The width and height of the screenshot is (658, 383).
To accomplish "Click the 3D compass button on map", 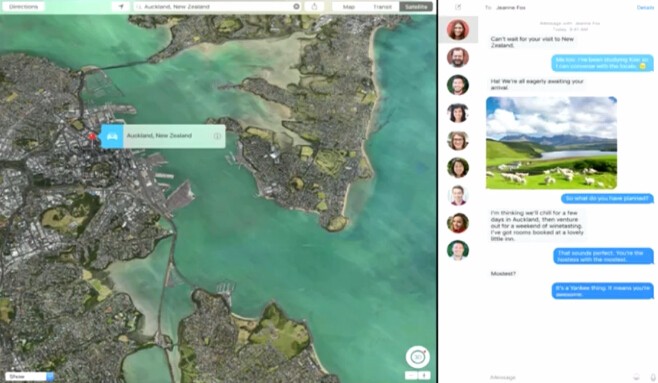I will pos(418,357).
